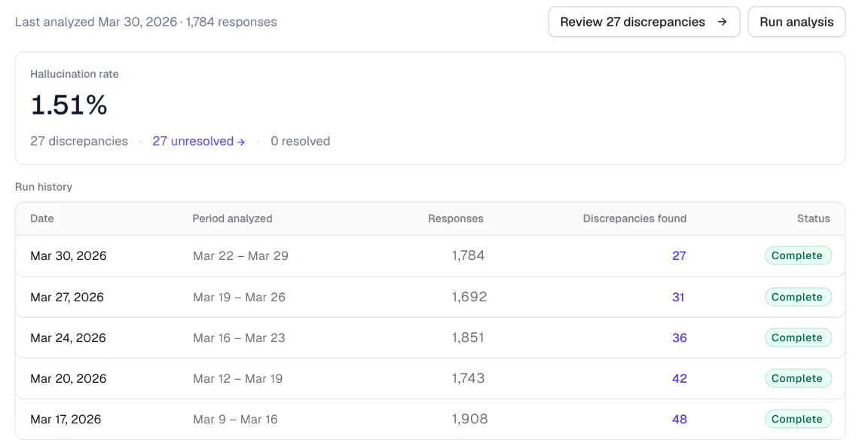Follow the 27 unresolved link
Screen dimensions: 868x440
tap(193, 141)
